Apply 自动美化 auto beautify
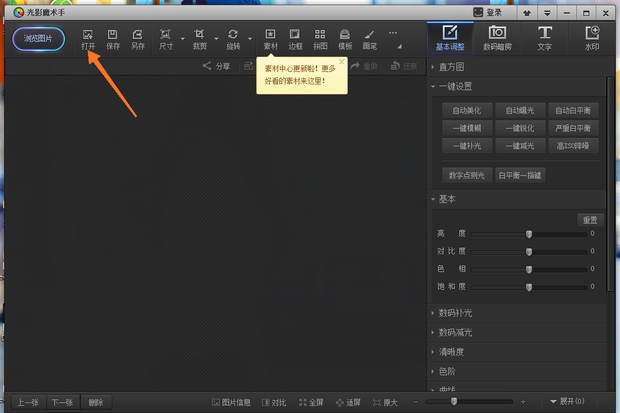This screenshot has height=413, width=620. [467, 110]
